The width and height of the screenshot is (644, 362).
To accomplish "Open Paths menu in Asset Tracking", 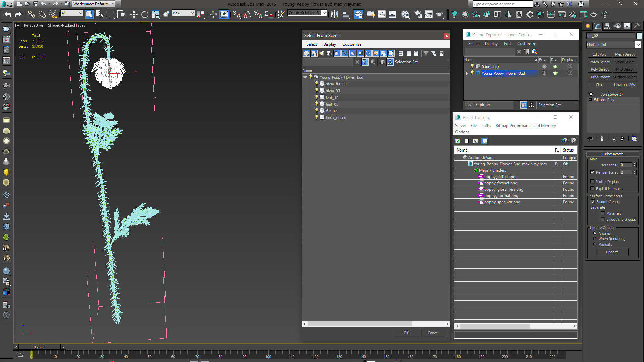I will 486,126.
